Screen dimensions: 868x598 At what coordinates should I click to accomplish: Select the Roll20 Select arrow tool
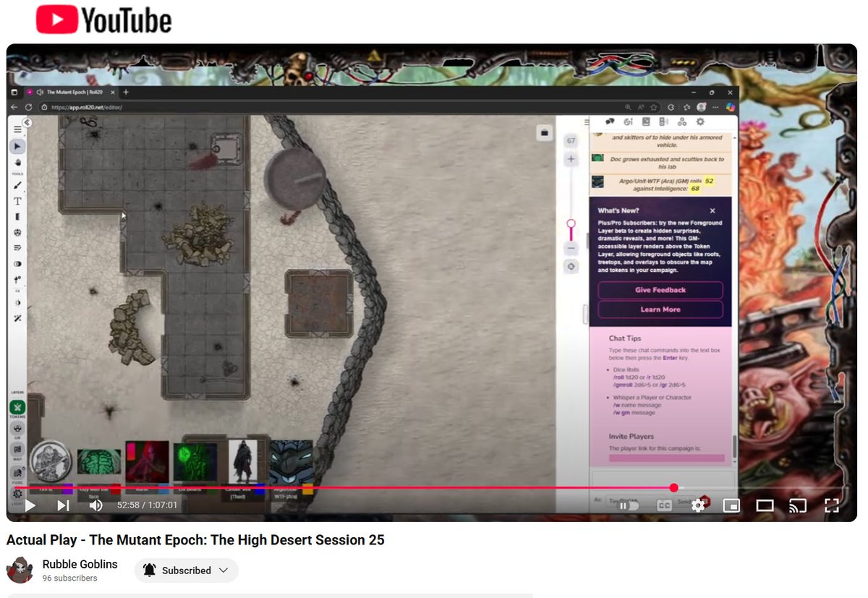point(17,147)
